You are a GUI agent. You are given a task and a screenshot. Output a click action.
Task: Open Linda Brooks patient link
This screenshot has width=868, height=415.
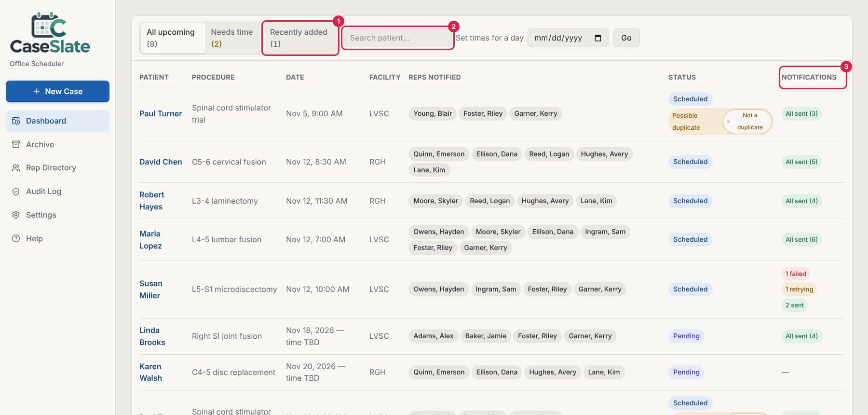pyautogui.click(x=152, y=336)
